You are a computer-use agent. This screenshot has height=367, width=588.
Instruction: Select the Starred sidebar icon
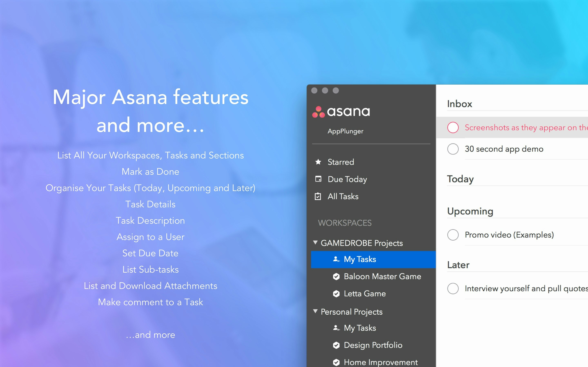pos(318,162)
